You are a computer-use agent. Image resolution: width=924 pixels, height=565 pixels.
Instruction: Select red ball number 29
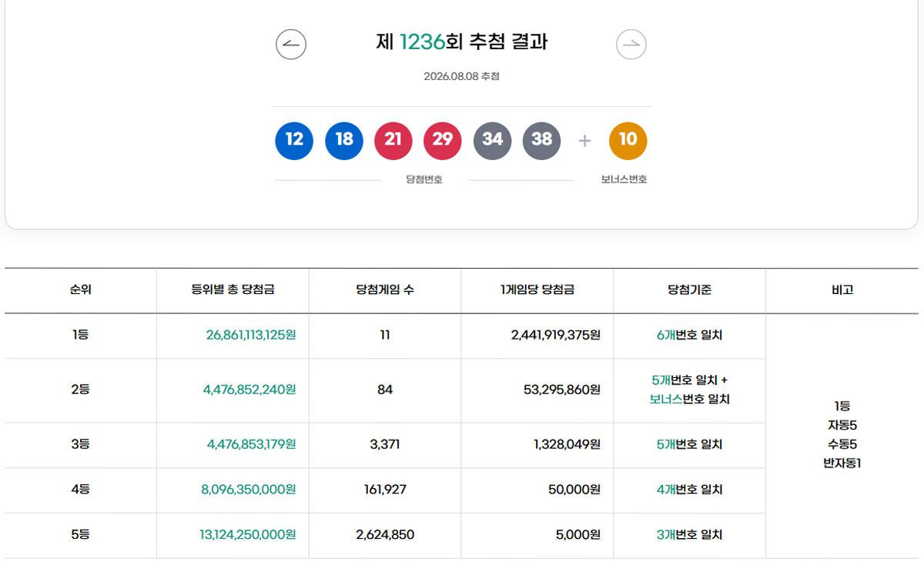tap(443, 141)
